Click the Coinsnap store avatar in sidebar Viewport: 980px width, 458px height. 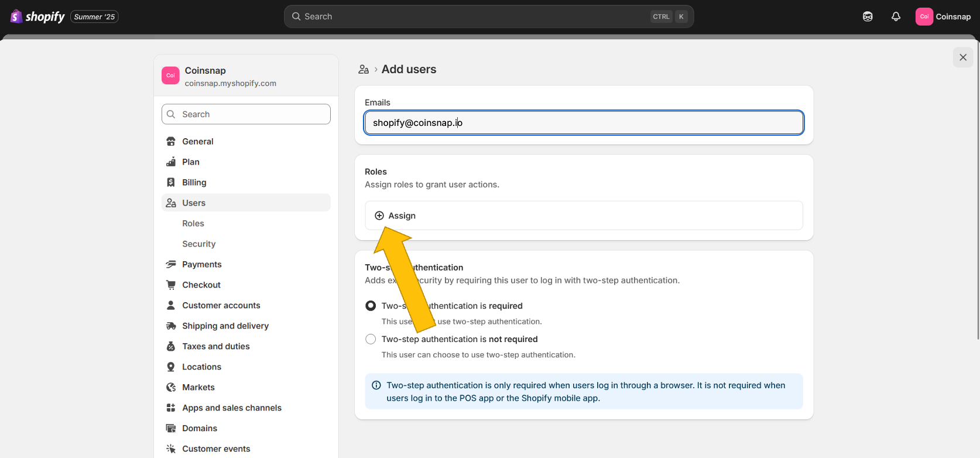pos(170,76)
